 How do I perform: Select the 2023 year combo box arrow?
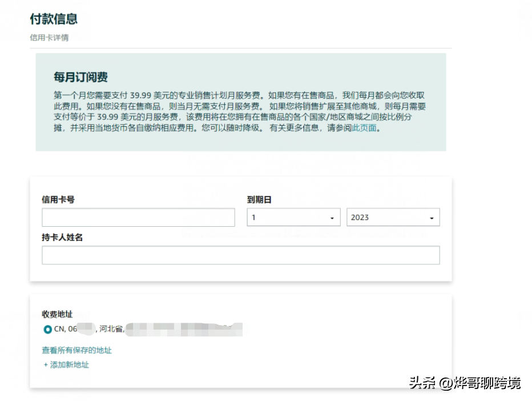coord(432,217)
